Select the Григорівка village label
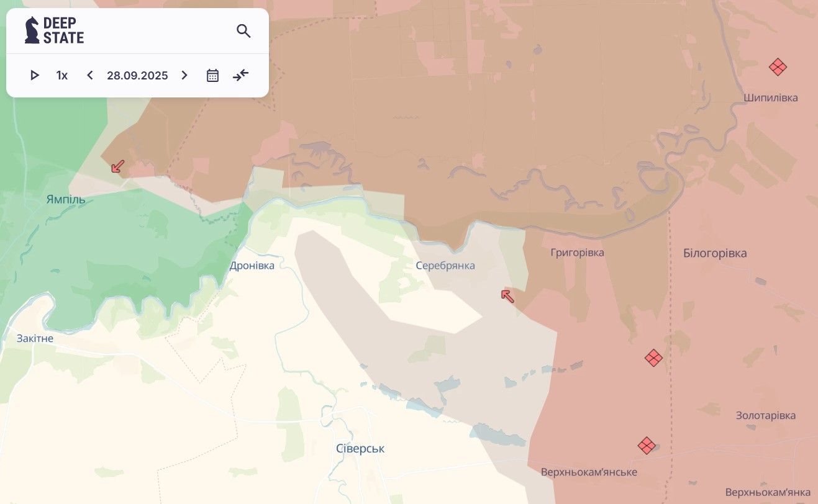The image size is (818, 504). coord(577,253)
